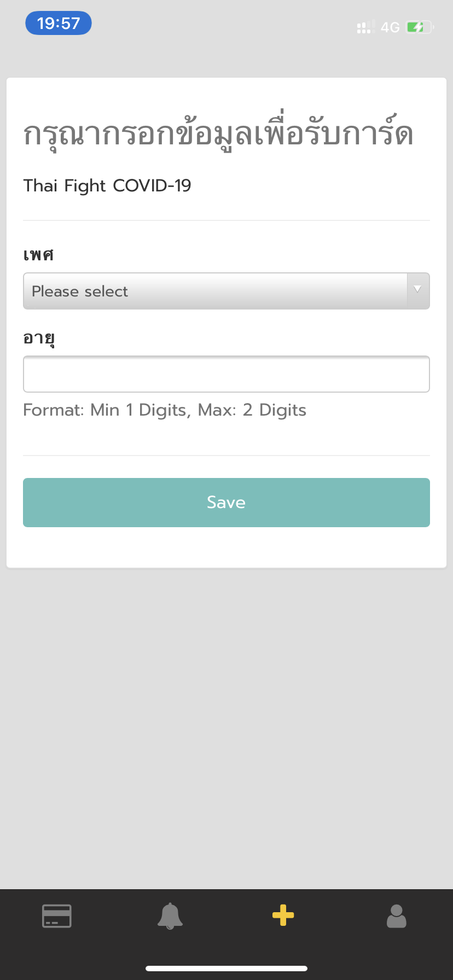Open the เพศ Please select dropdown

pyautogui.click(x=226, y=291)
